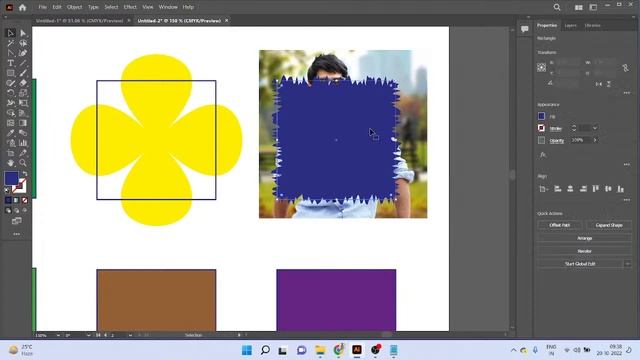The width and height of the screenshot is (640, 360).
Task: Swap fill and stroke colors arrow
Action: pyautogui.click(x=25, y=173)
